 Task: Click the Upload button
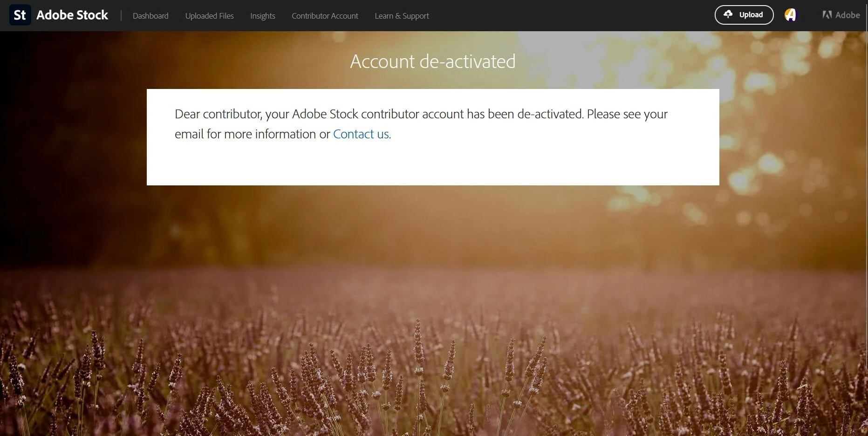coord(744,15)
